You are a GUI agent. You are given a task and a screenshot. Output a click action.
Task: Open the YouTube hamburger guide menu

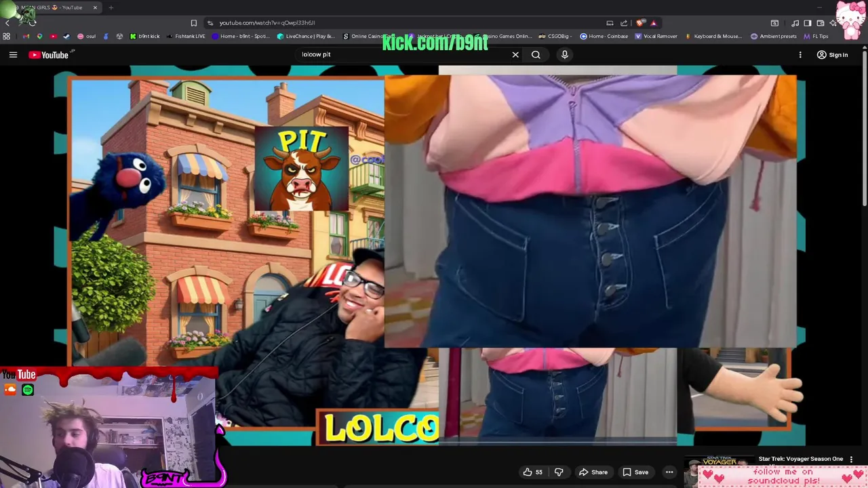tap(13, 55)
